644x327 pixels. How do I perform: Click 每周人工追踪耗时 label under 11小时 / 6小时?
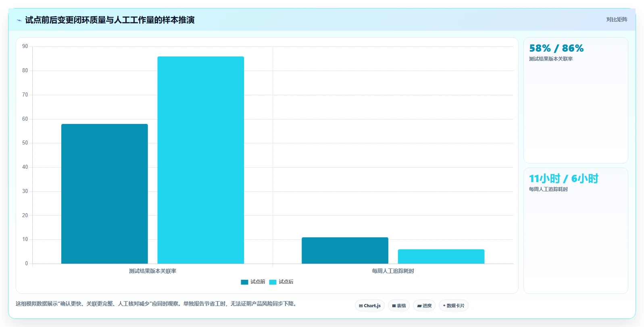click(x=548, y=189)
